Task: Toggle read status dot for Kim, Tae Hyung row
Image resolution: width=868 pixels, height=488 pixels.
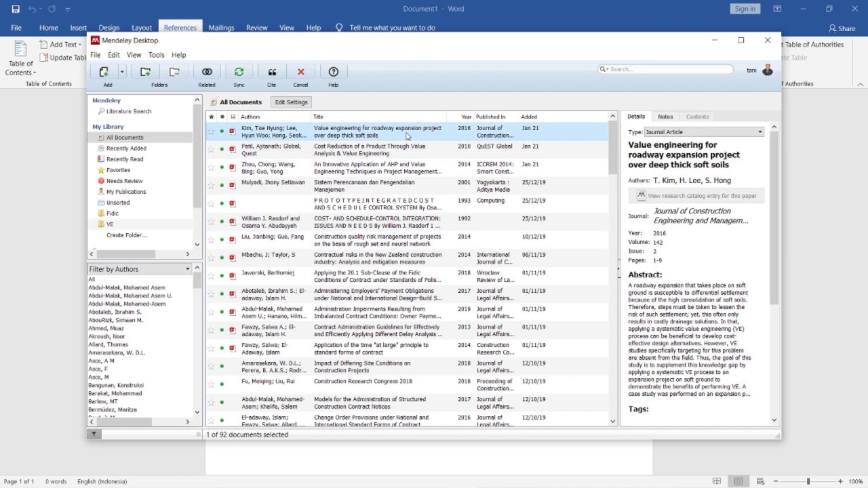Action: [x=222, y=131]
